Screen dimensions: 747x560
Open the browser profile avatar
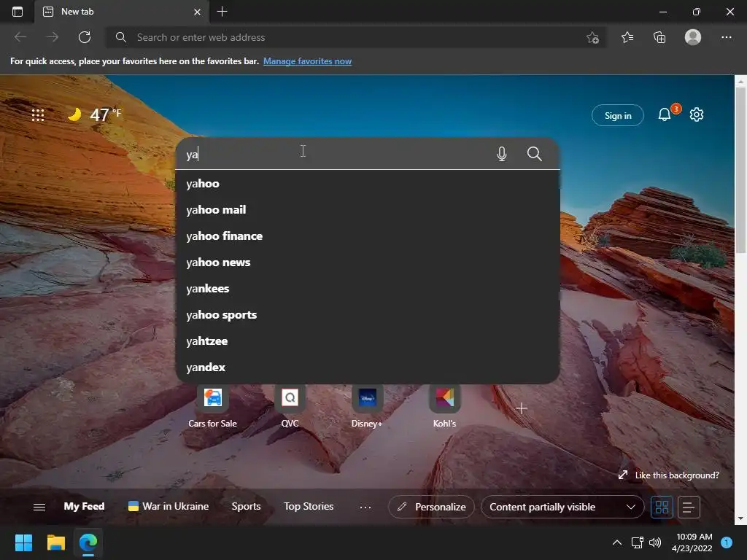pos(693,37)
